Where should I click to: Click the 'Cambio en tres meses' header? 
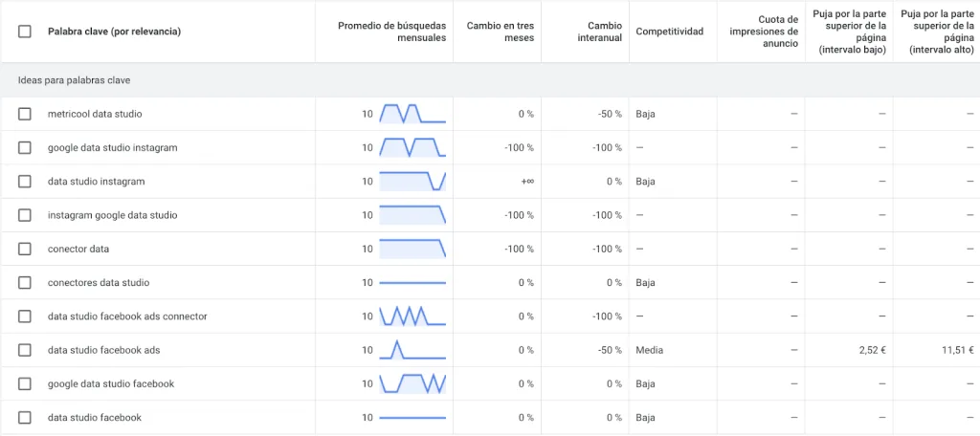(x=500, y=32)
